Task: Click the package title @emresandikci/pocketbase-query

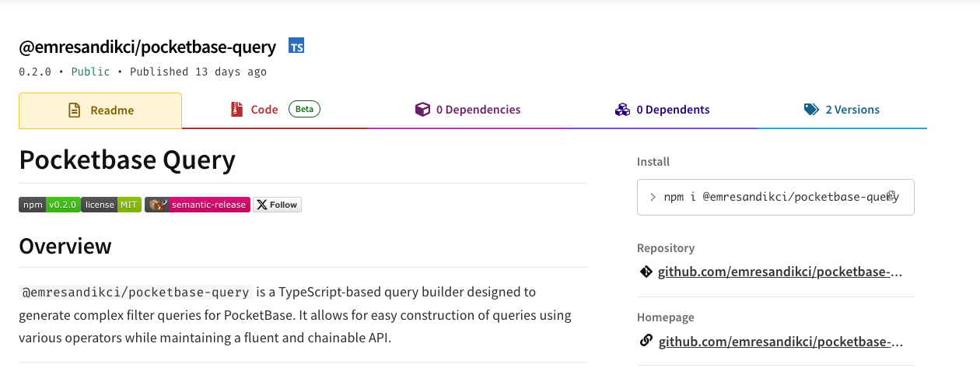Action: coord(148,47)
